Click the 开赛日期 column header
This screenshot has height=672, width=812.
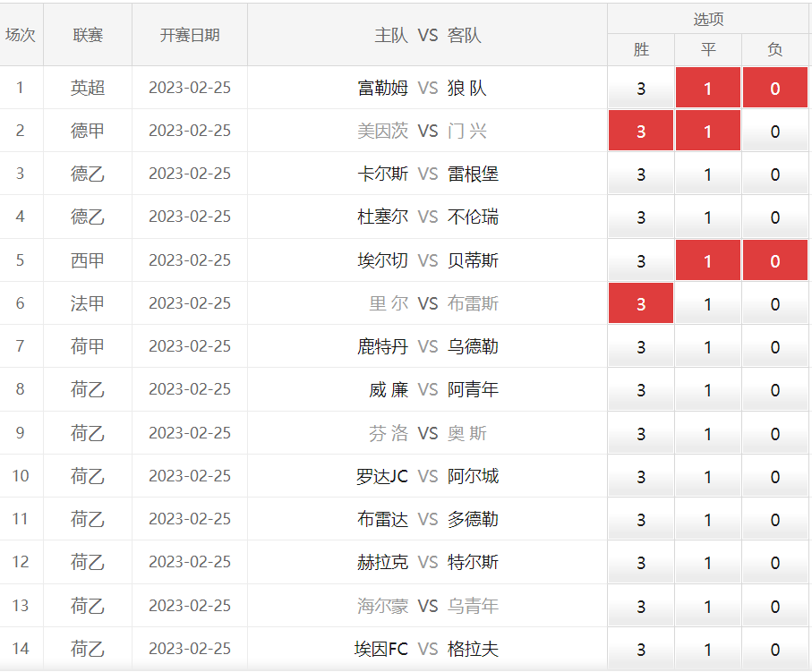[x=190, y=35]
